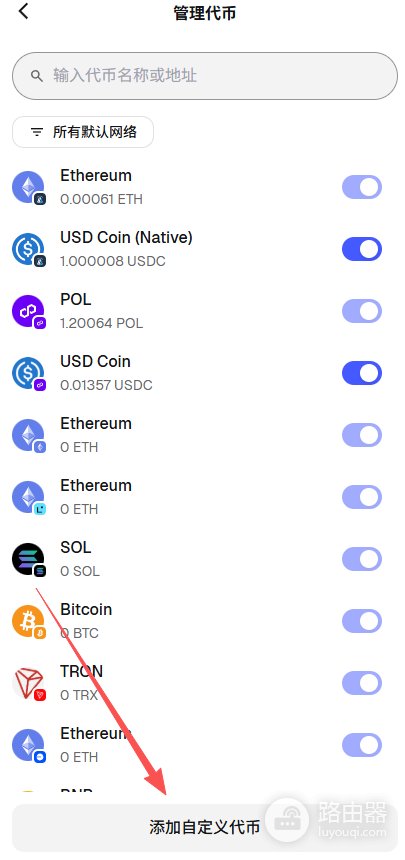The image size is (405, 860).
Task: Disable the USD Coin 0.01357 USDC switch
Action: (362, 373)
